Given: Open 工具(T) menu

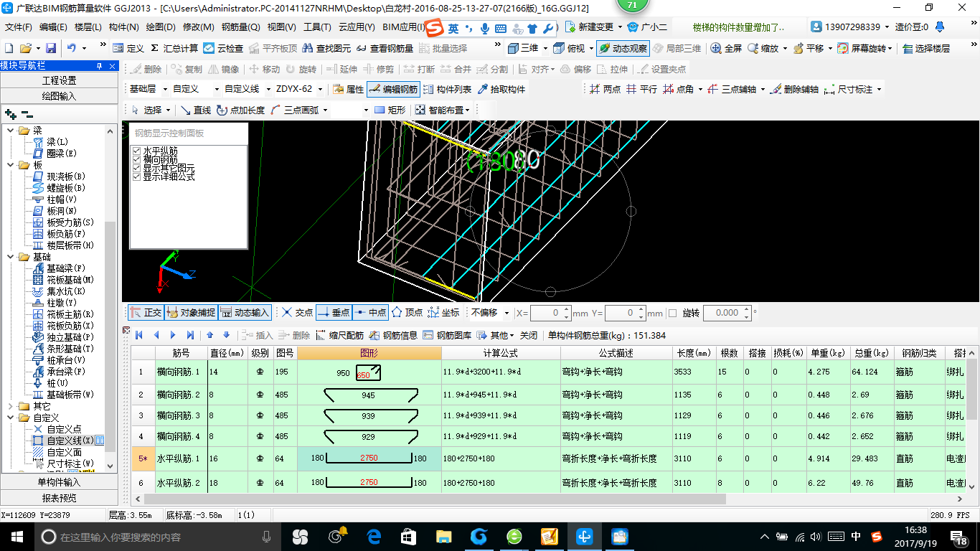Looking at the screenshot, I should coord(317,27).
